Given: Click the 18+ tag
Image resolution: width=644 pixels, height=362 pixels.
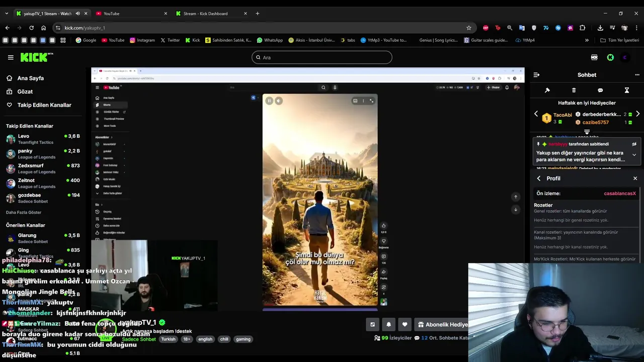Looking at the screenshot, I should tap(187, 339).
